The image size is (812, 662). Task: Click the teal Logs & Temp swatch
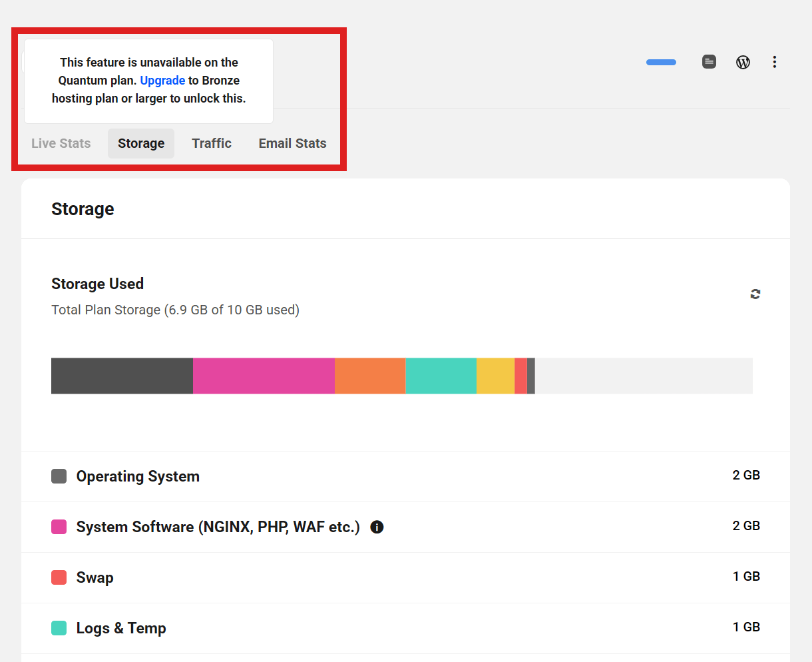pyautogui.click(x=59, y=628)
